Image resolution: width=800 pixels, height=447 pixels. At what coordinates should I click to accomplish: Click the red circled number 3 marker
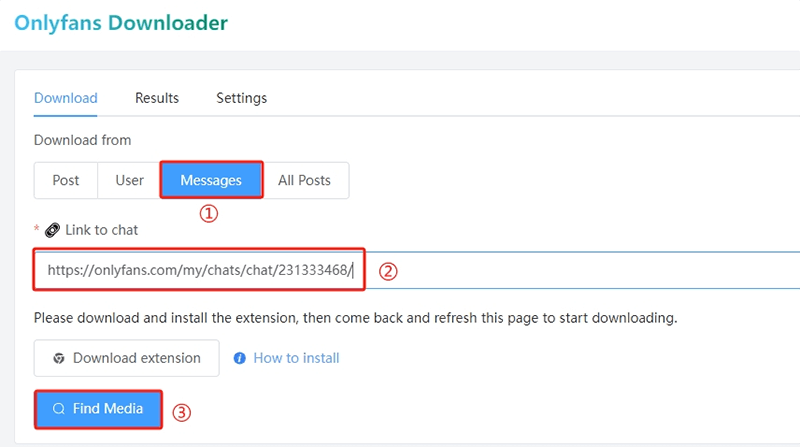(x=182, y=410)
